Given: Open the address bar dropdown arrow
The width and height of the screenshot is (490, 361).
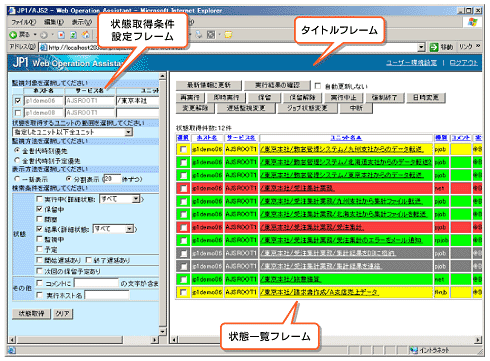Looking at the screenshot, I should (x=421, y=47).
